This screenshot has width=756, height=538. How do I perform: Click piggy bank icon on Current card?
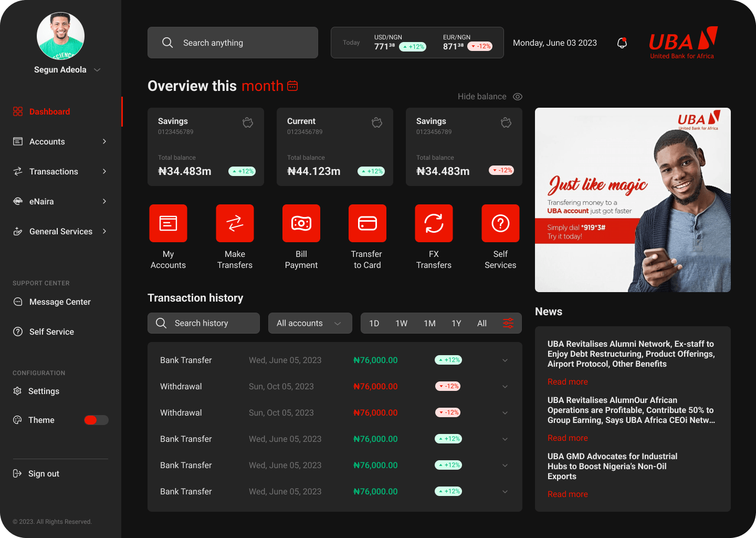[x=377, y=122]
